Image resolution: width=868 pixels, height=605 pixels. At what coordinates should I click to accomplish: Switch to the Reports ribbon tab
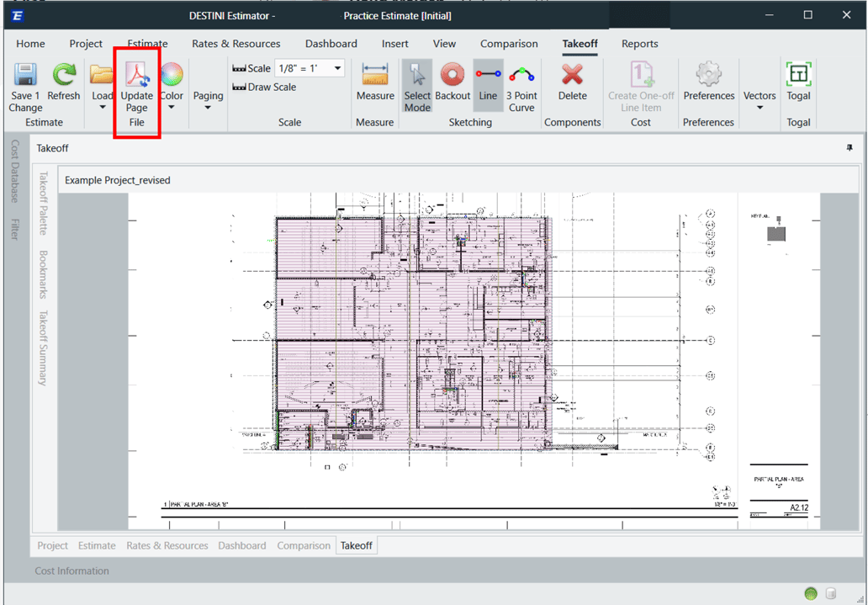tap(639, 44)
